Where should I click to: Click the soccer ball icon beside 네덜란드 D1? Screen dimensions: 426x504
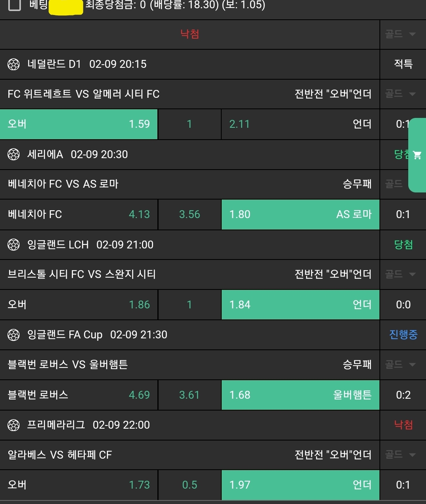coord(14,64)
